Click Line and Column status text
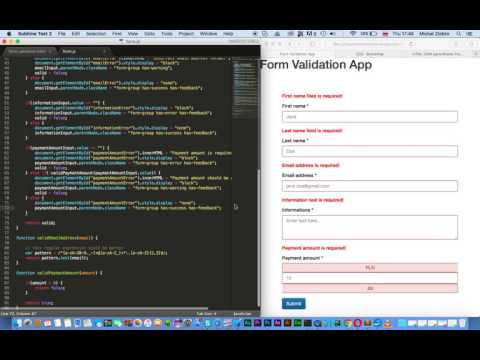Screen dimensions: 480x360 point(19,314)
